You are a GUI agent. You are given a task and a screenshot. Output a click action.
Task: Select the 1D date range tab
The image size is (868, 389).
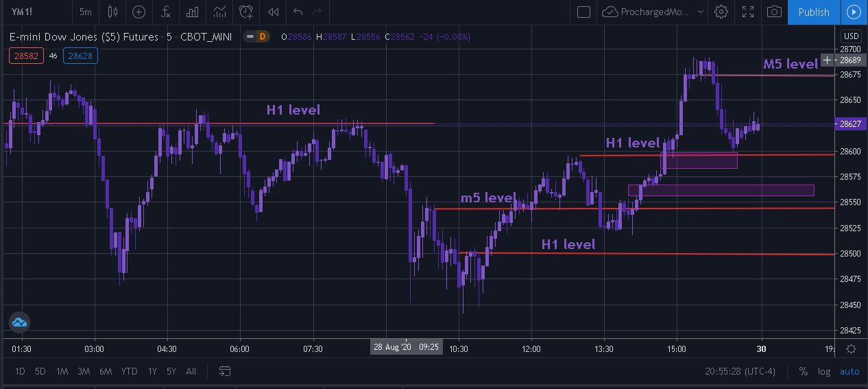coord(21,371)
